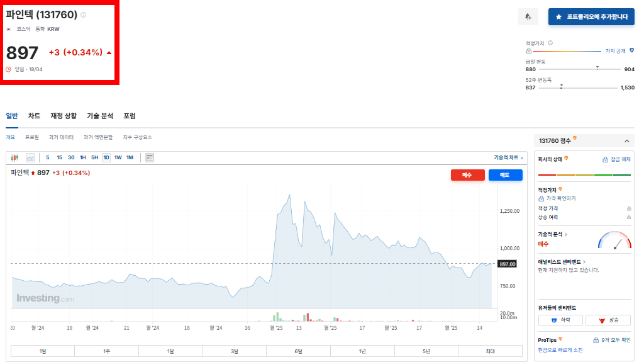Select the 1D interval
Image resolution: width=644 pixels, height=362 pixels.
[x=106, y=157]
